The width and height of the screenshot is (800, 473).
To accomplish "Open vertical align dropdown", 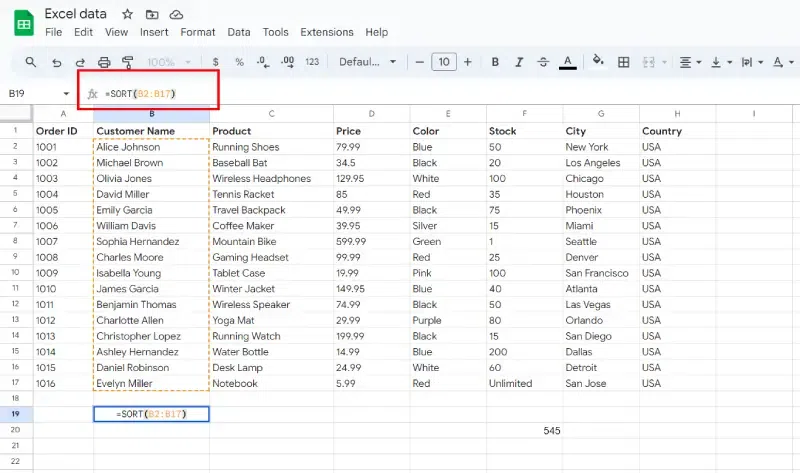I will pyautogui.click(x=721, y=62).
